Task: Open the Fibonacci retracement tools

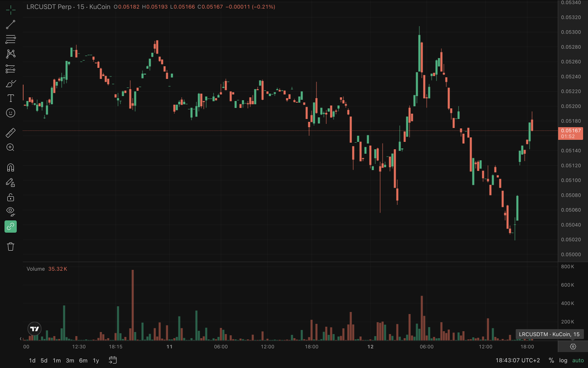Action: point(10,39)
